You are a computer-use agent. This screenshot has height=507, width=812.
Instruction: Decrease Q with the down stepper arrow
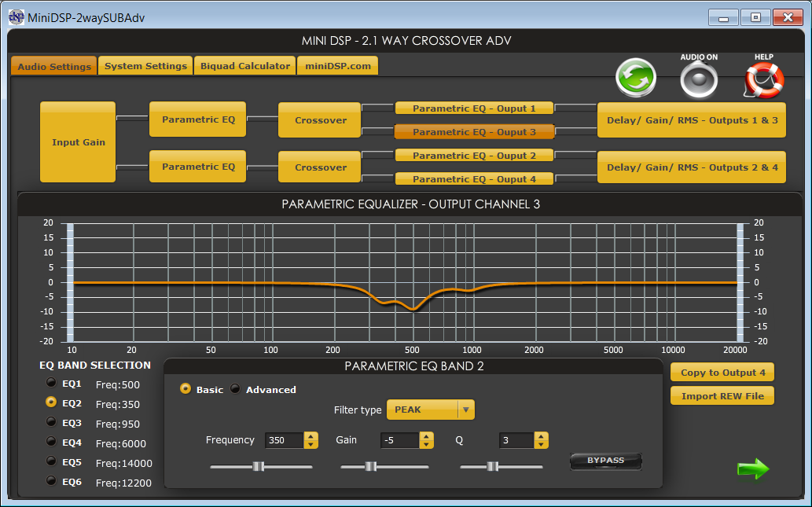[x=541, y=444]
